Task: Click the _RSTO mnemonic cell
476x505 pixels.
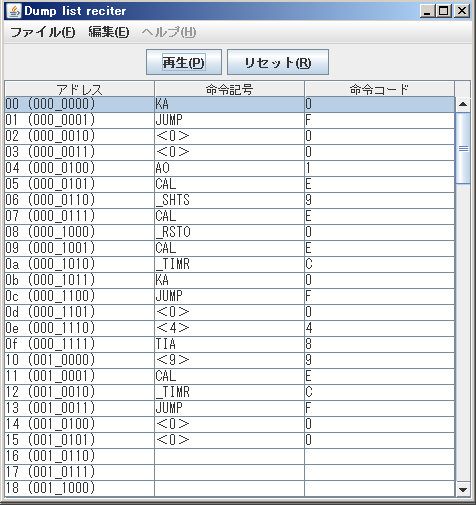Action: coord(229,232)
